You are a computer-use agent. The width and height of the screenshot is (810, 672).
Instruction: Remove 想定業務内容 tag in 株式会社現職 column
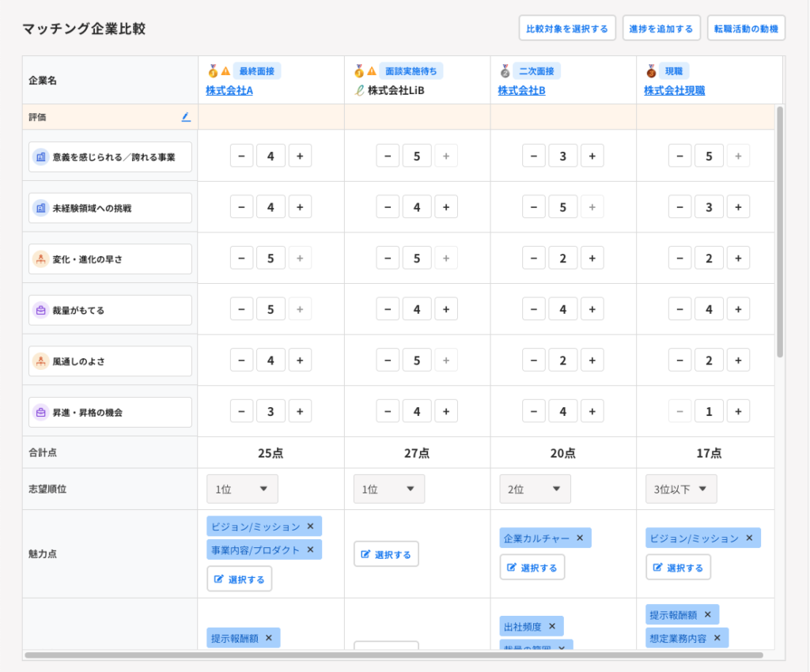717,638
